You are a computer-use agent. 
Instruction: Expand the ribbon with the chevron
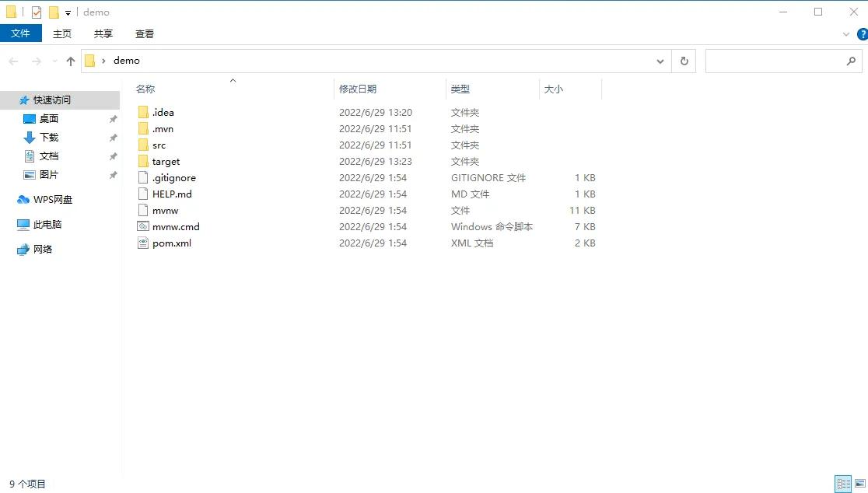(x=847, y=33)
